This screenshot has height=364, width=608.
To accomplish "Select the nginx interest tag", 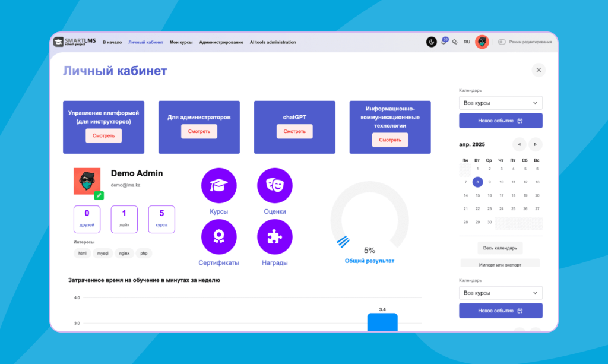I will [x=124, y=253].
